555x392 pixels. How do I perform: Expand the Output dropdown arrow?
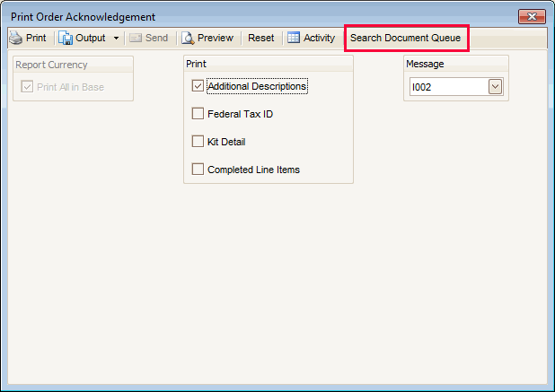pos(116,39)
